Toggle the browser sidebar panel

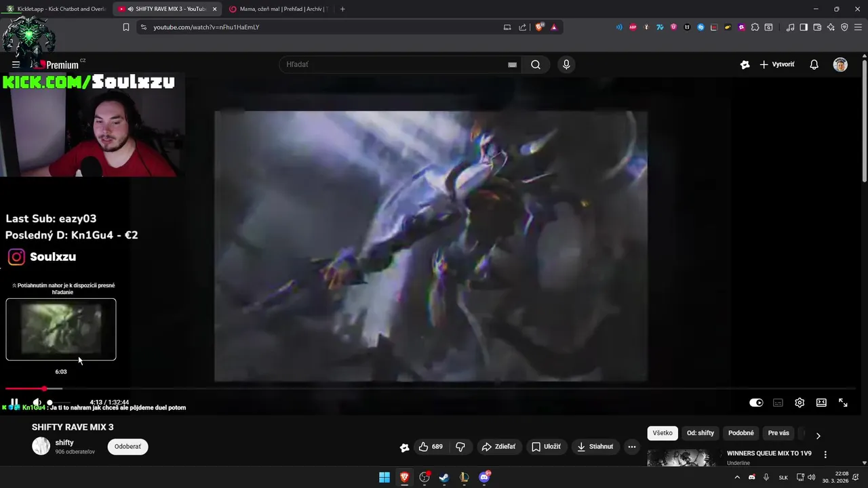pyautogui.click(x=804, y=27)
